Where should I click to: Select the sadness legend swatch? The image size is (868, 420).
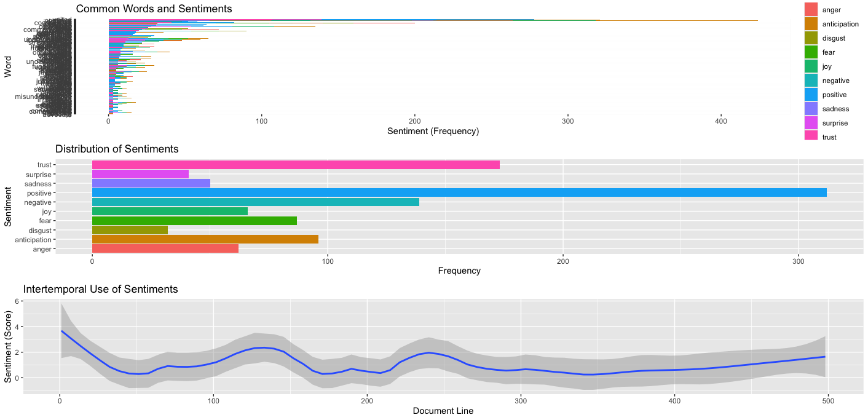pyautogui.click(x=811, y=109)
